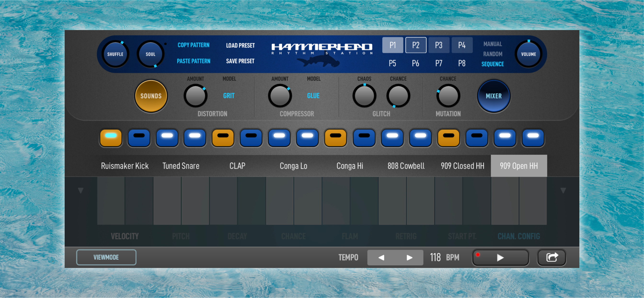Click PASTE PATTERN
Screen dimensions: 644x298
pyautogui.click(x=194, y=61)
